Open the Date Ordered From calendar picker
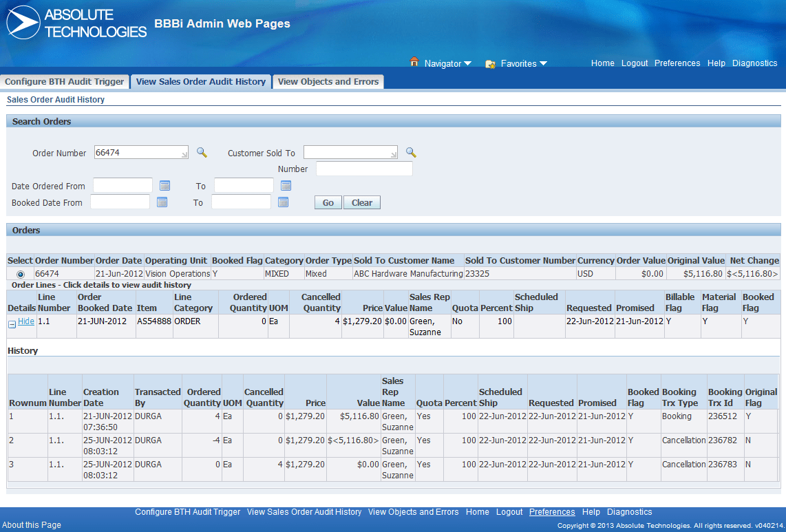The image size is (786, 532). tap(163, 184)
